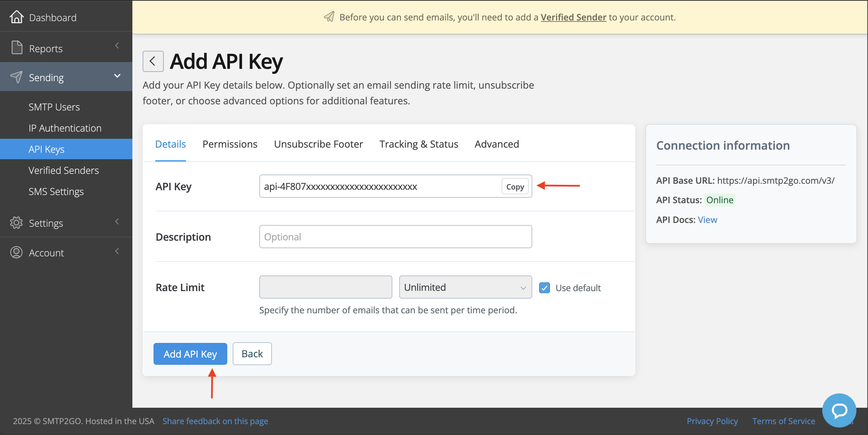Collapse the Sending menu chevron
The image size is (868, 435).
pos(117,76)
